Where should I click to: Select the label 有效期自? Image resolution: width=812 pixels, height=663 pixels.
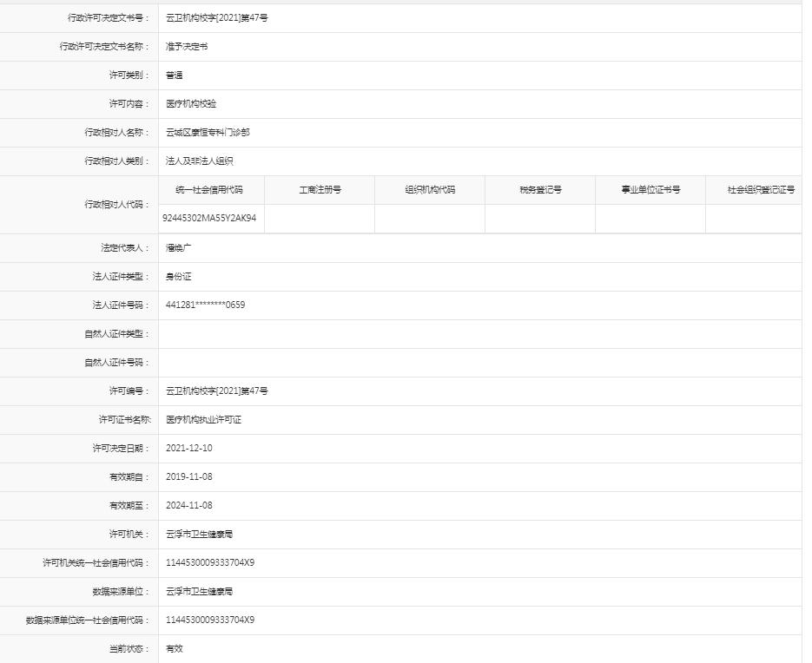click(x=129, y=476)
